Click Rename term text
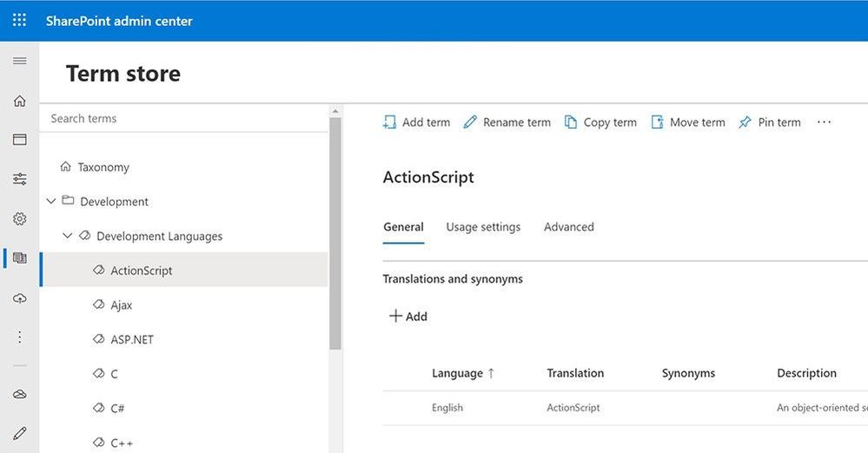The image size is (868, 453). tap(516, 123)
